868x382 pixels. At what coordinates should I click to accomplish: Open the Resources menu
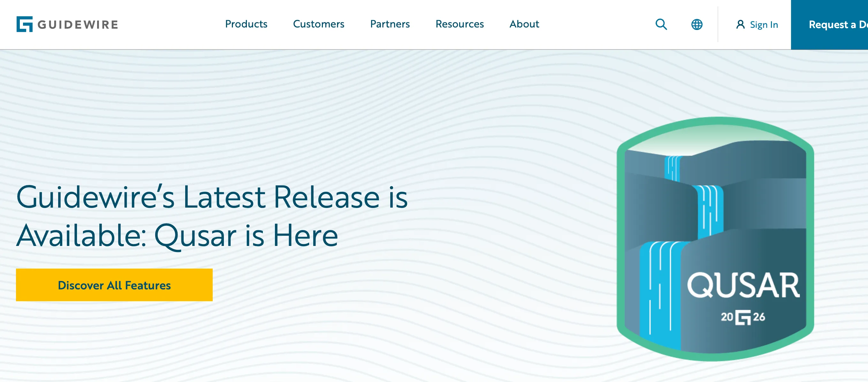click(x=460, y=24)
